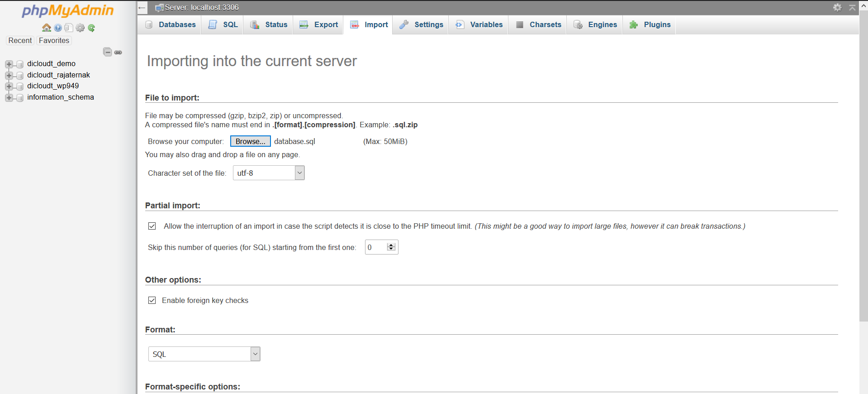The width and height of the screenshot is (868, 394).
Task: Expand the information_schema database node
Action: coord(9,97)
